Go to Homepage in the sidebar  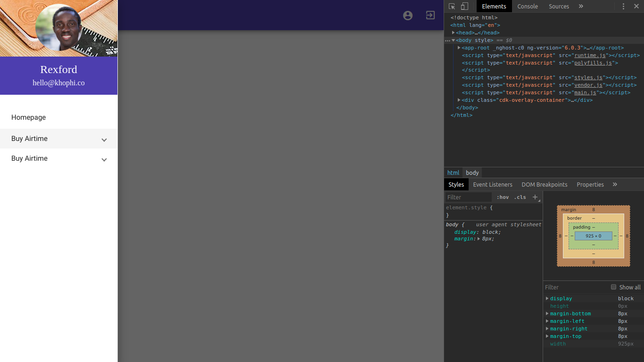[29, 117]
